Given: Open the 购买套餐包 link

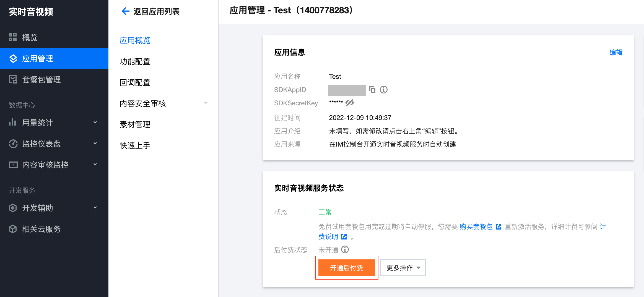Looking at the screenshot, I should pos(476,227).
